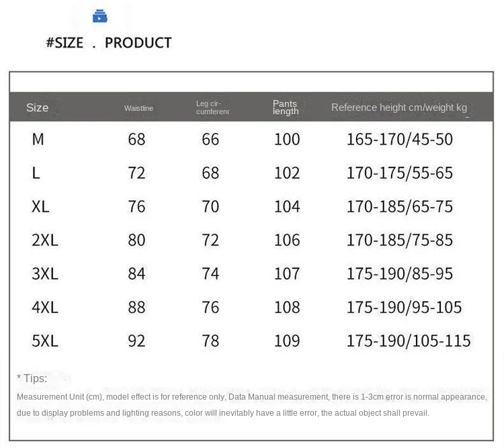Select the M size row label
Screen dimensions: 504x448
tap(38, 140)
